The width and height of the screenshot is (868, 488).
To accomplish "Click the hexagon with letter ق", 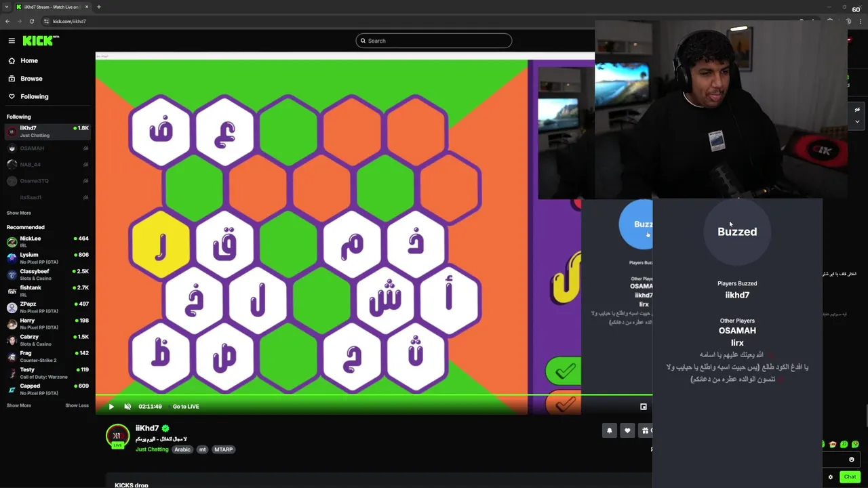I will (x=224, y=244).
